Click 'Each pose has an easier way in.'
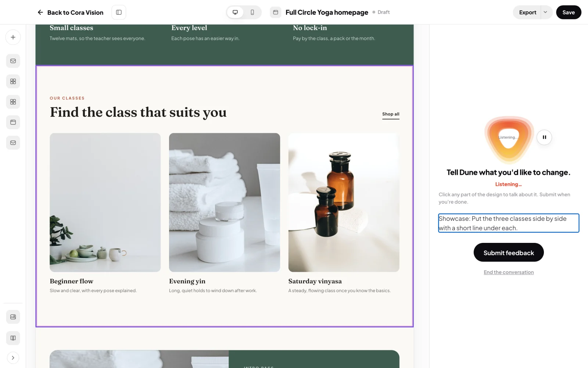The image size is (588, 368). coord(205,38)
